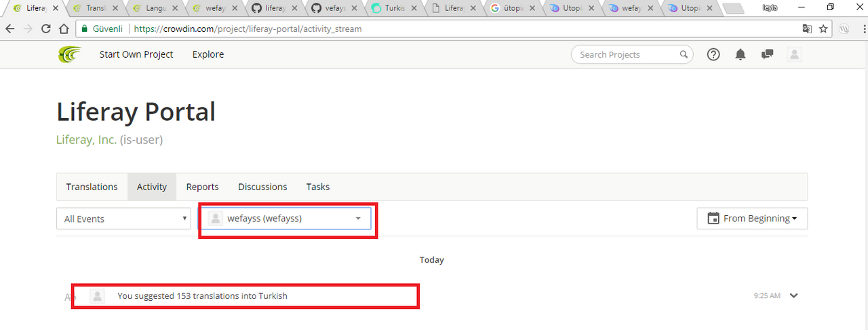Switch to the Turkis browser tab
868x330 pixels.
(x=393, y=8)
